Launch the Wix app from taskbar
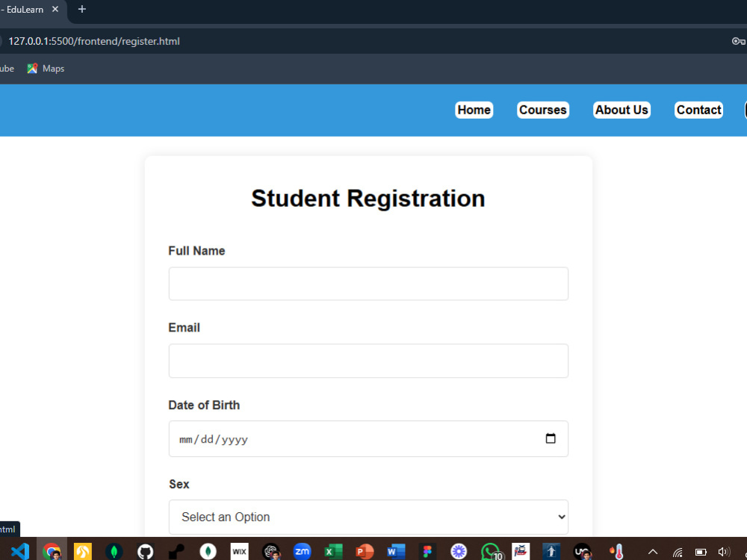 tap(239, 552)
